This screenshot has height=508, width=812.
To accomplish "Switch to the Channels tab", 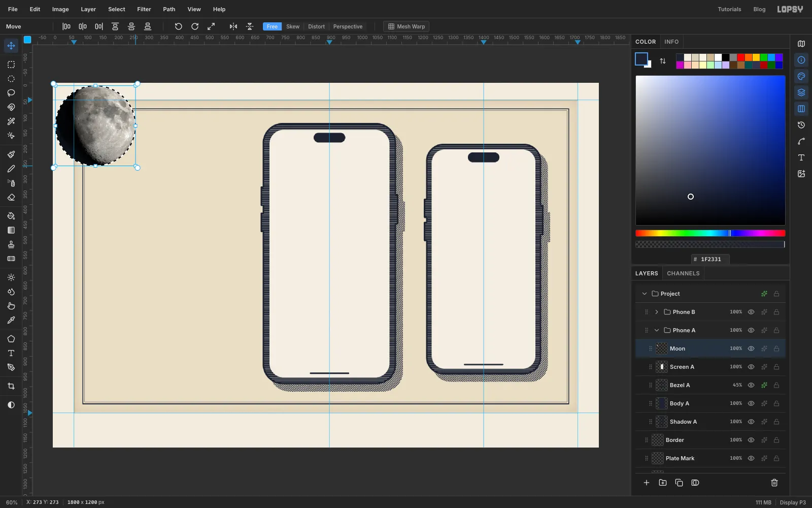I will tap(683, 273).
